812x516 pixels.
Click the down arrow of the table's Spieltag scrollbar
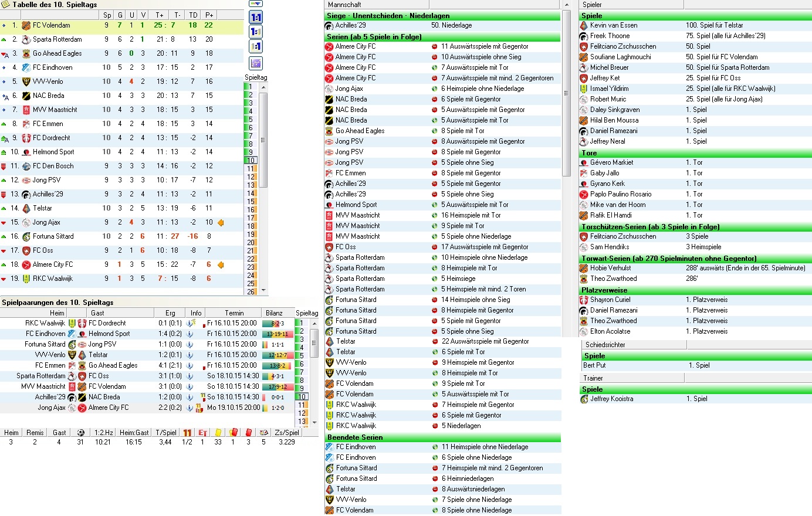click(x=263, y=290)
